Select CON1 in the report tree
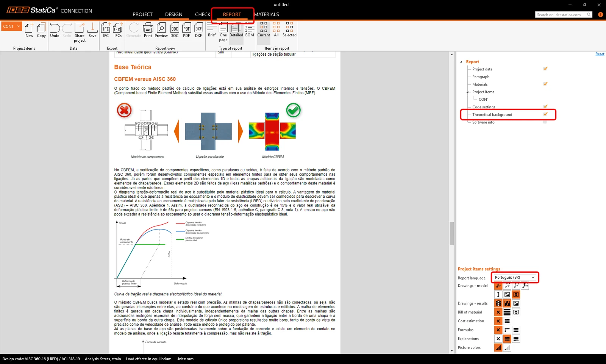 tap(484, 100)
